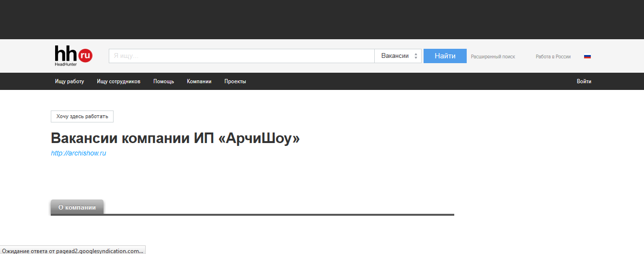Click the up-down arrows on the Вакансии selector
The height and width of the screenshot is (254, 644).
(x=416, y=56)
